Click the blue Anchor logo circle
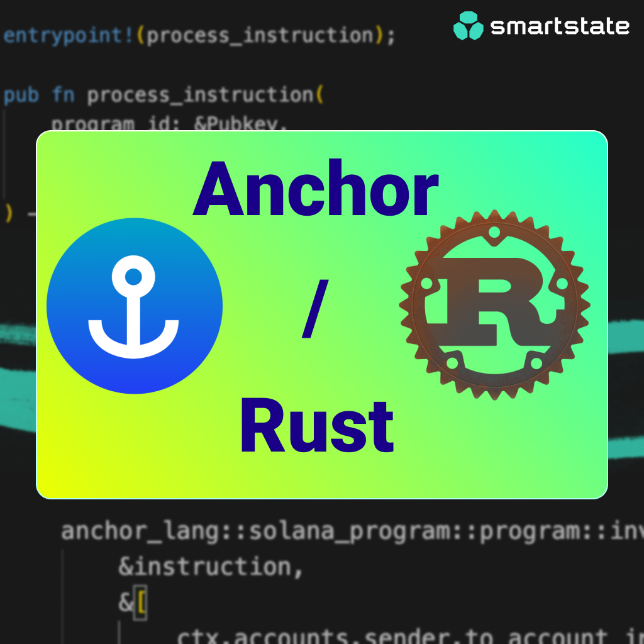644x644 pixels. 135,306
